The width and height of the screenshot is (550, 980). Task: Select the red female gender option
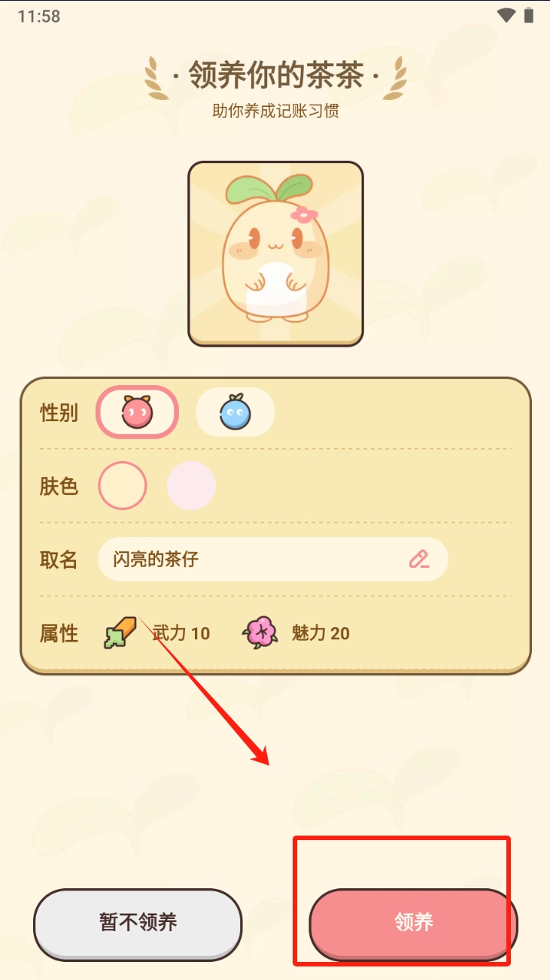(137, 413)
